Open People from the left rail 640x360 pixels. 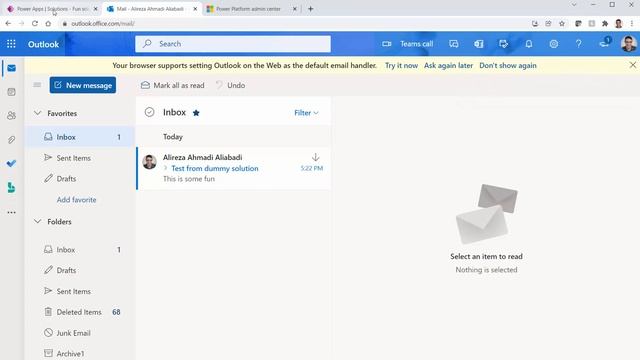click(11, 116)
